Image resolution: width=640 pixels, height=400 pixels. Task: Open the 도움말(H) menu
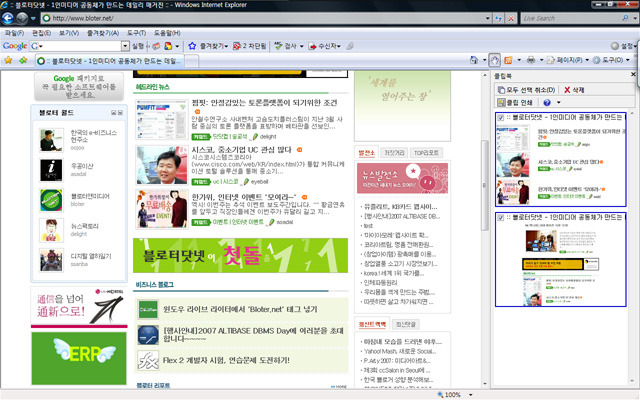(x=167, y=33)
